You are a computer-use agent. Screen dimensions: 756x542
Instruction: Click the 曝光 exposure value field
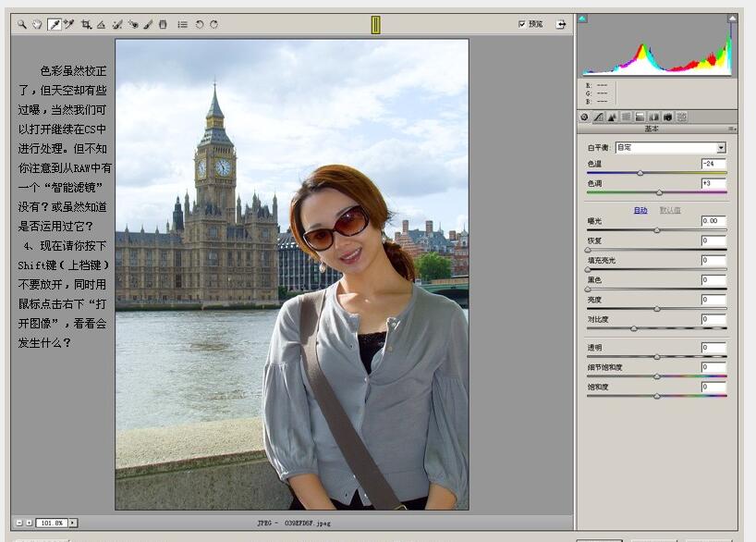tap(713, 220)
